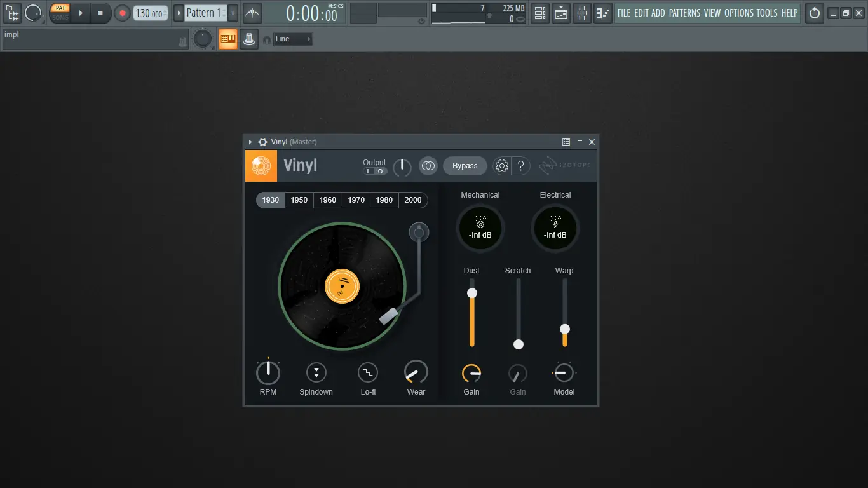Stop playback with the stop button
This screenshot has width=868, height=488.
100,13
